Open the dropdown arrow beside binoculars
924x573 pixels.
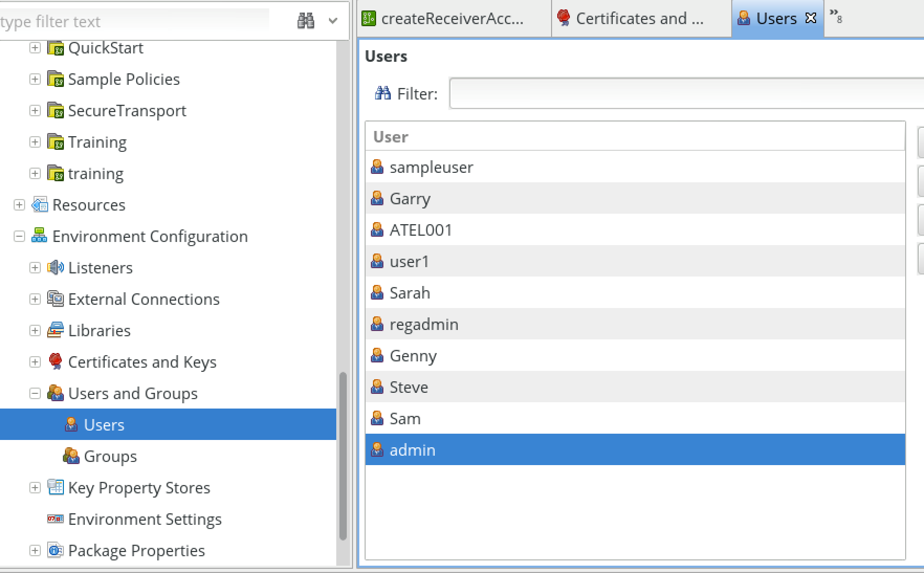click(333, 21)
